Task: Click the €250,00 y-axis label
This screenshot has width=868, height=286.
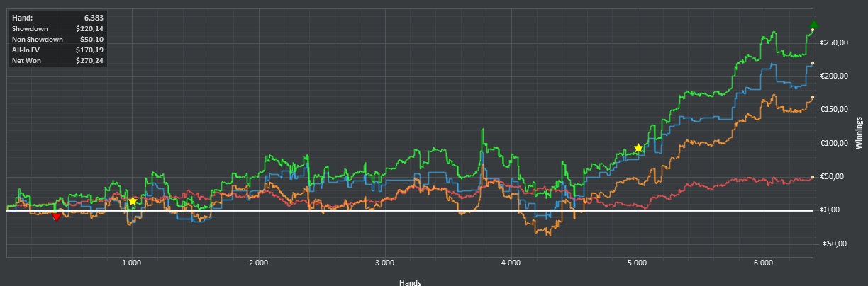Action: point(834,42)
